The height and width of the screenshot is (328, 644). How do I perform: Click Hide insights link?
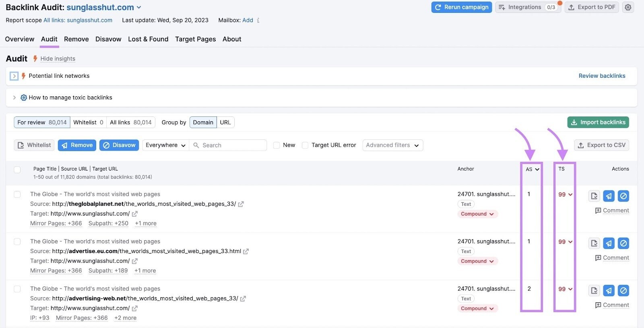(58, 59)
